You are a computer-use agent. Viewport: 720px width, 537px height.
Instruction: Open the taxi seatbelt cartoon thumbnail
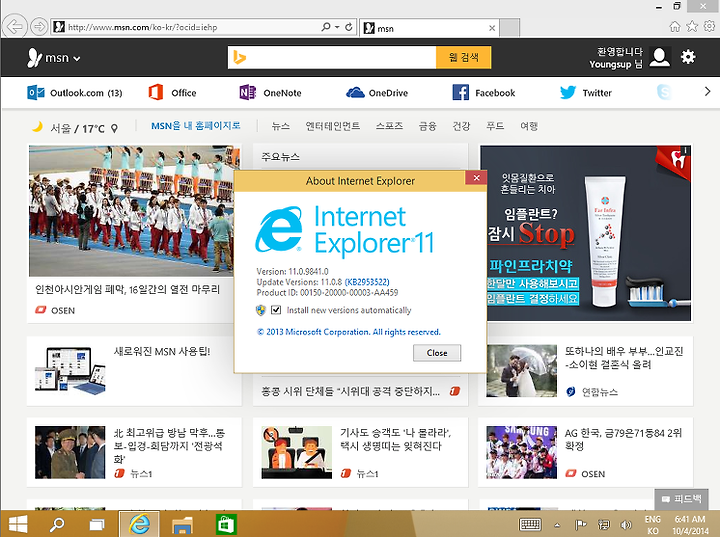[297, 452]
